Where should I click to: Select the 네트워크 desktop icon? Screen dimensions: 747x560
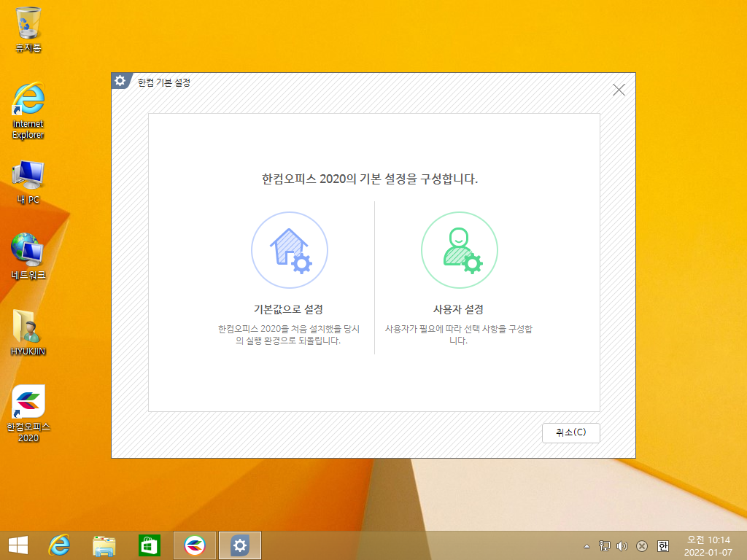pos(28,256)
